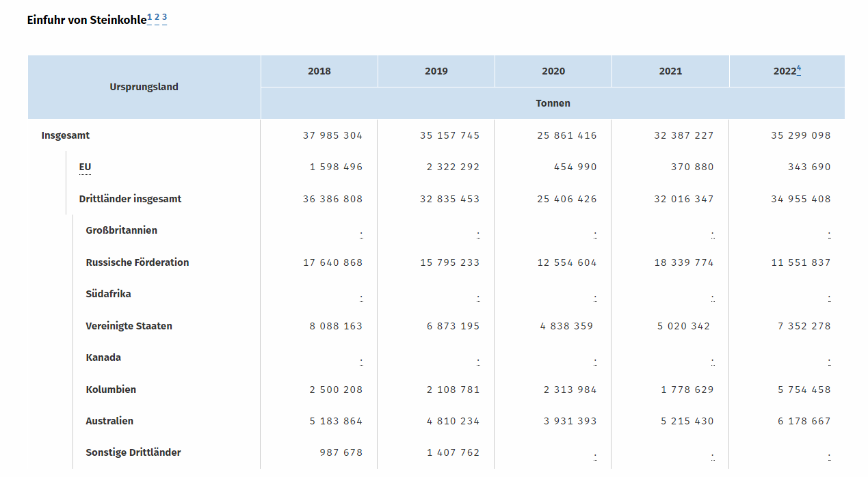
Task: Open footnote 2 beside the table title
Action: tap(157, 18)
